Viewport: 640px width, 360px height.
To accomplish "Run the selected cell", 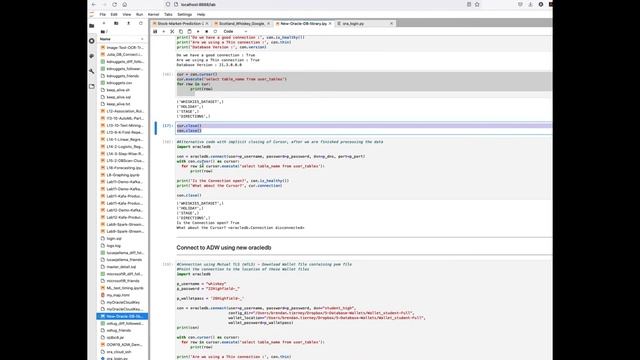I will [198, 31].
